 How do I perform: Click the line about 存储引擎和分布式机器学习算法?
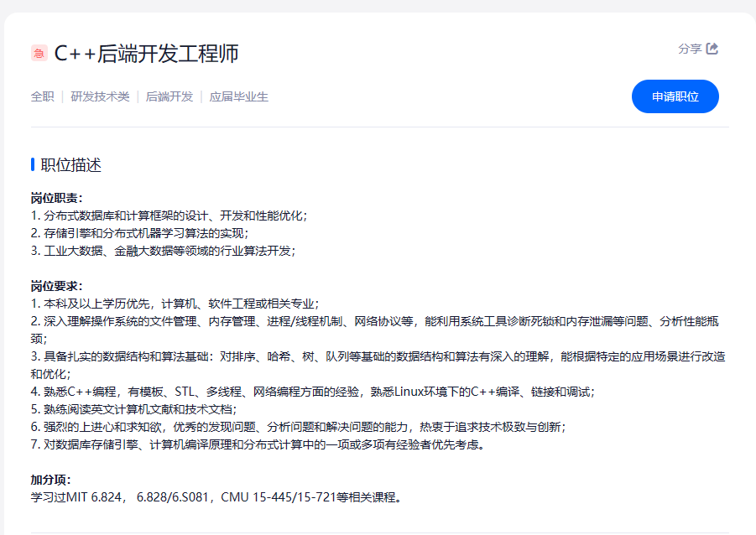(x=140, y=233)
